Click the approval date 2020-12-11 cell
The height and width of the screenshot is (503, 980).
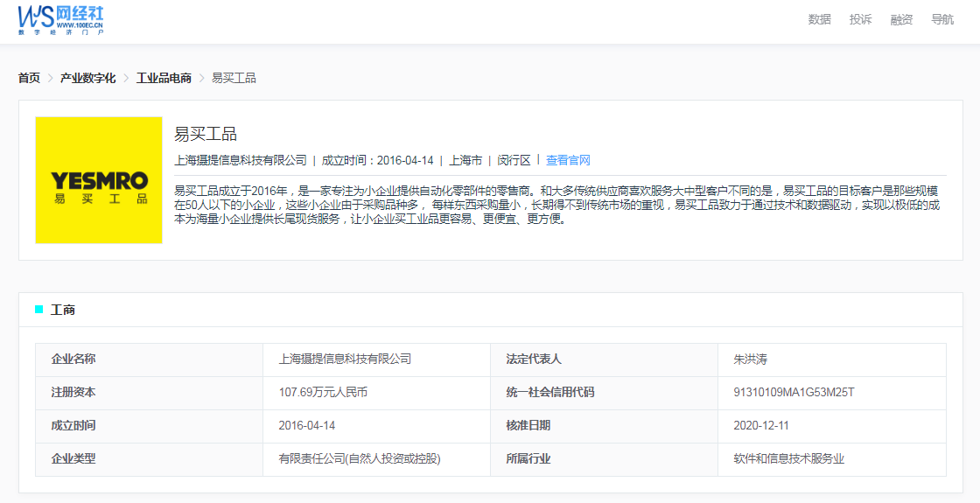[760, 425]
